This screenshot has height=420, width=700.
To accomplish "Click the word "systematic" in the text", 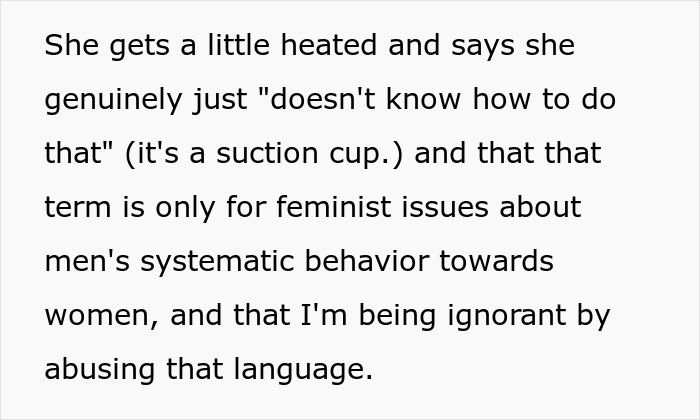I will [217, 262].
